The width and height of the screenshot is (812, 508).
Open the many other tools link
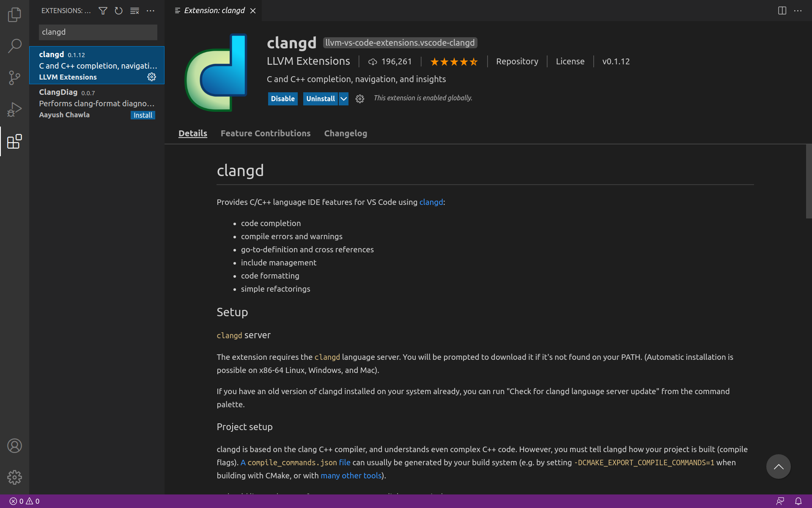351,476
